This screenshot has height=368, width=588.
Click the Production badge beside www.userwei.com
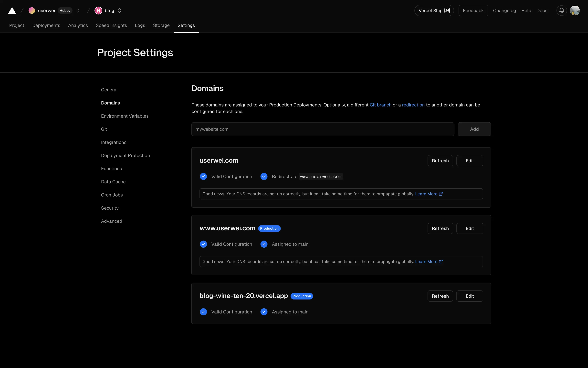click(269, 229)
